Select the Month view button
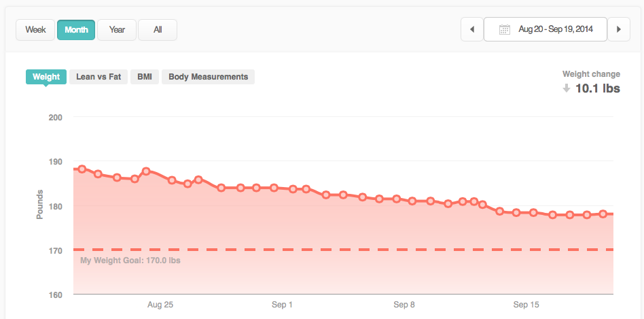 75,30
